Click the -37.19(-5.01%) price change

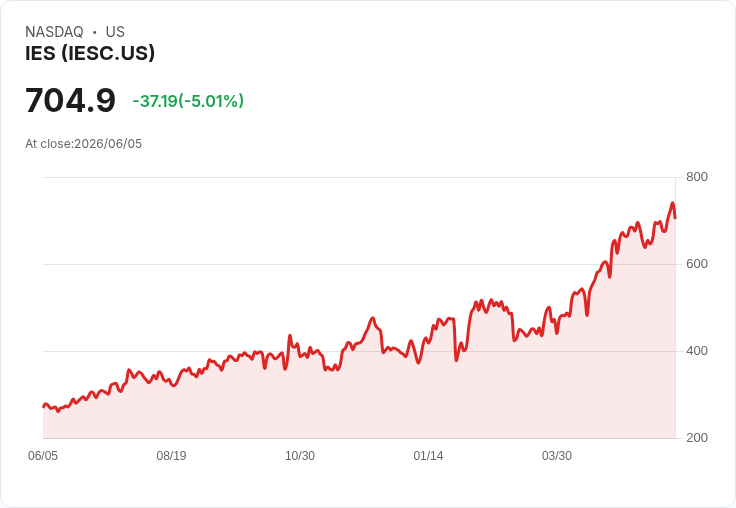click(188, 101)
